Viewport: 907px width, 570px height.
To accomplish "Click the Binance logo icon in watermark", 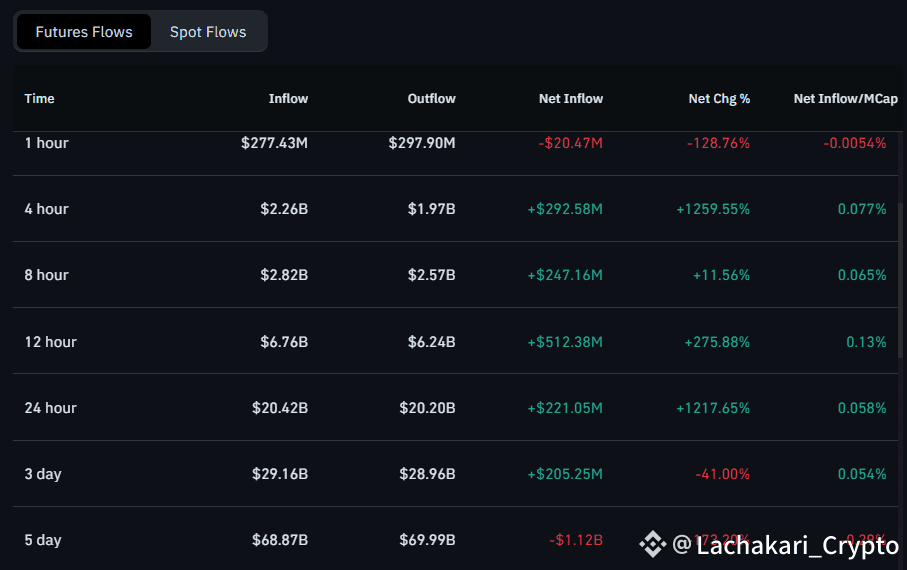I will tap(653, 544).
